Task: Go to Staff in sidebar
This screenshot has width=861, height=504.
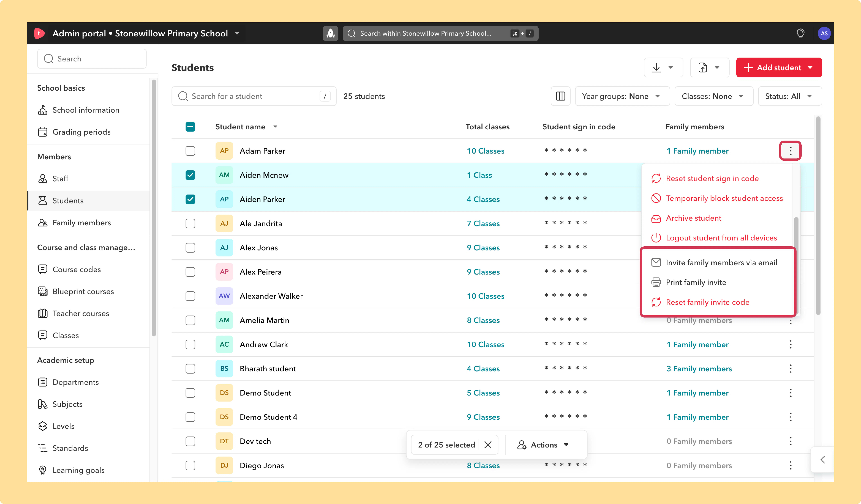Action: click(88, 179)
